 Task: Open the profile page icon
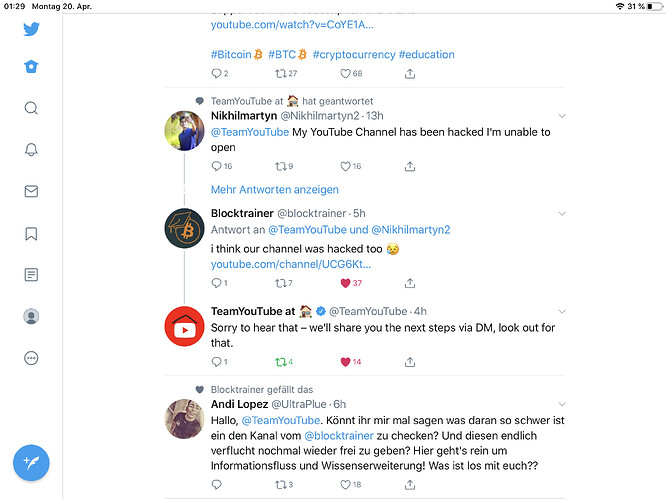31,316
